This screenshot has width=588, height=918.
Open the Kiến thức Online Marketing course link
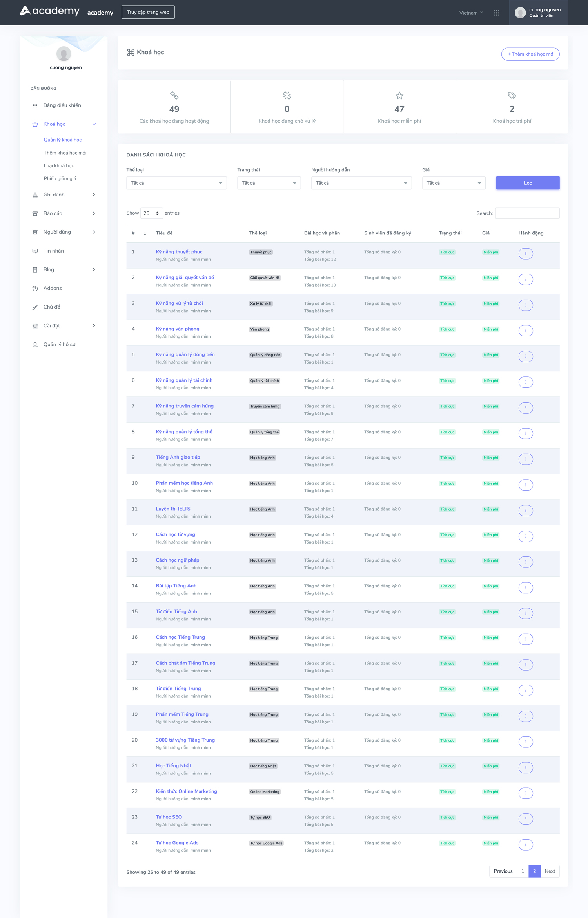point(187,791)
